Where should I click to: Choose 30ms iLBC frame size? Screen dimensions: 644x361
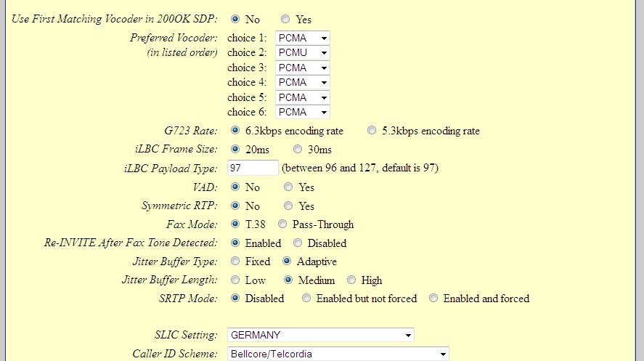[298, 149]
